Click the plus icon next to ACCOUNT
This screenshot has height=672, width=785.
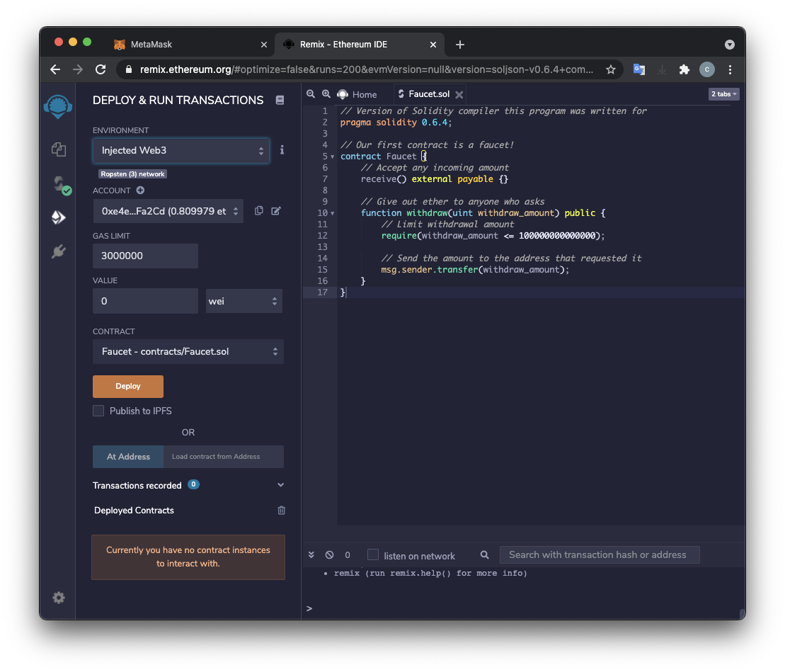coord(140,190)
